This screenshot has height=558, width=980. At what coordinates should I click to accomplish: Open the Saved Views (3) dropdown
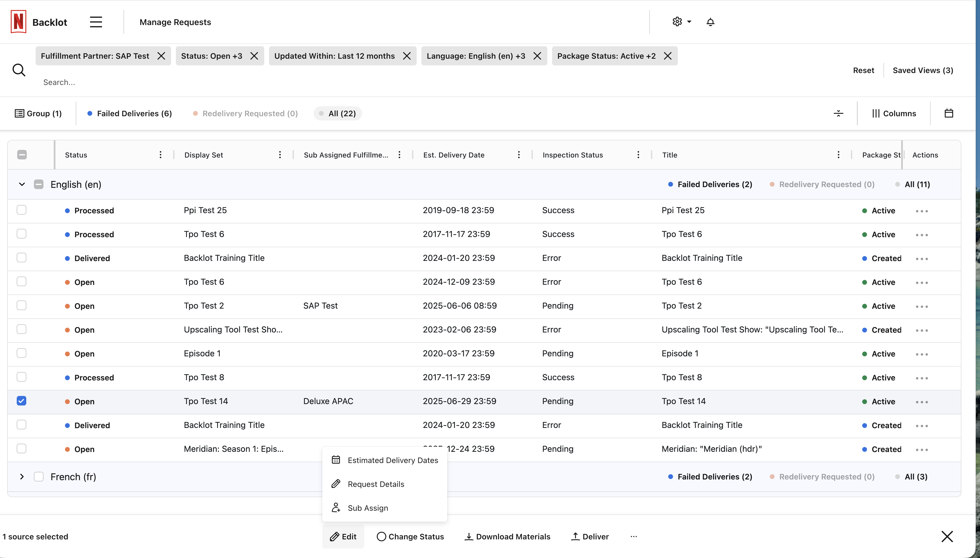coord(922,70)
